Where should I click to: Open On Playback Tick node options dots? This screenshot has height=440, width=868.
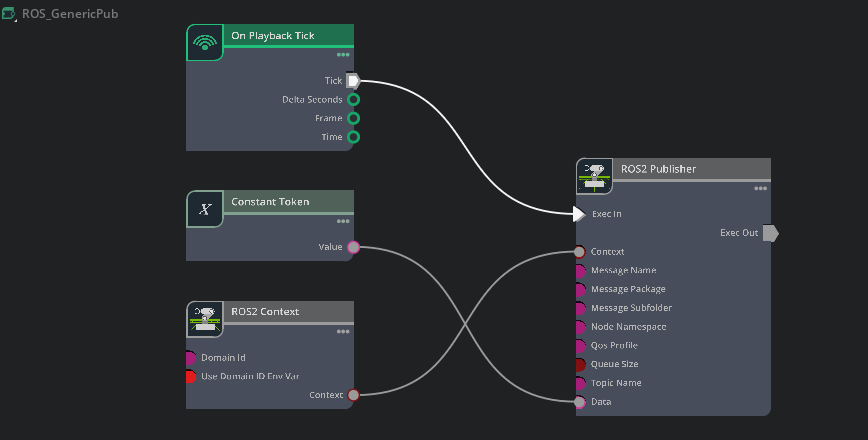(343, 55)
